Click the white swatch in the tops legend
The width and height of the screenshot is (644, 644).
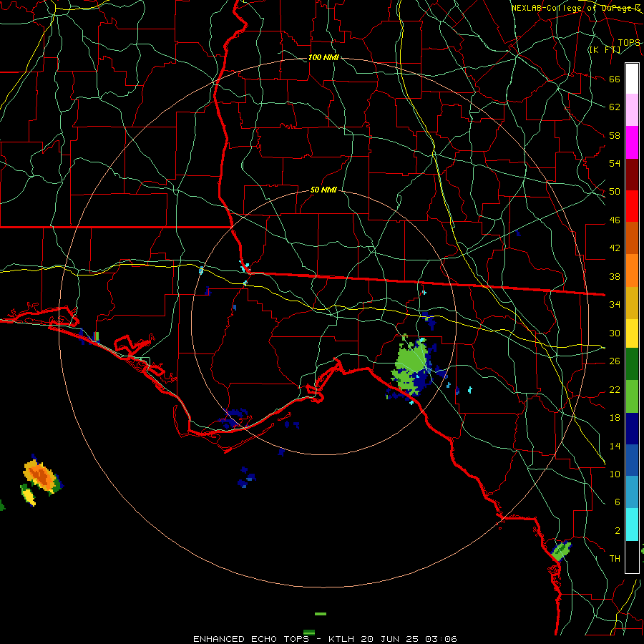point(632,79)
